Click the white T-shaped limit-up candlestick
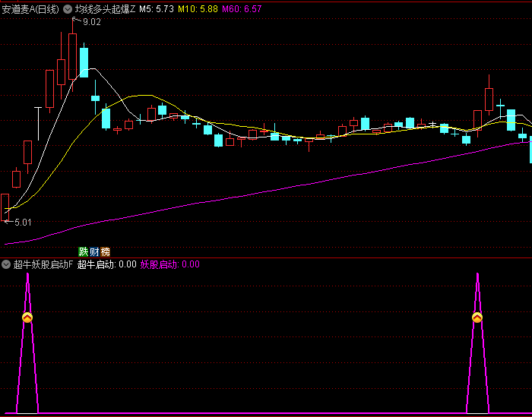This screenshot has width=532, height=417. 38,124
